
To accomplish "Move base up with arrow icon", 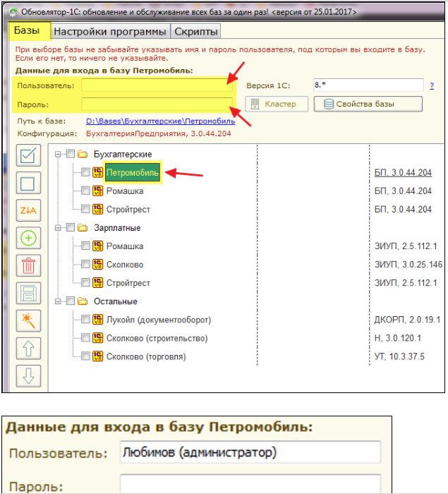I will (x=28, y=349).
